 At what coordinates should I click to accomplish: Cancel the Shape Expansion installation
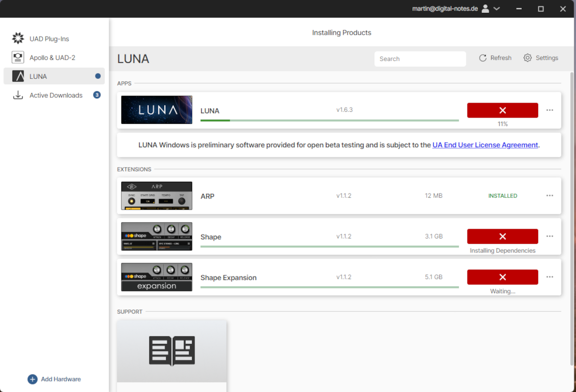[x=503, y=277]
